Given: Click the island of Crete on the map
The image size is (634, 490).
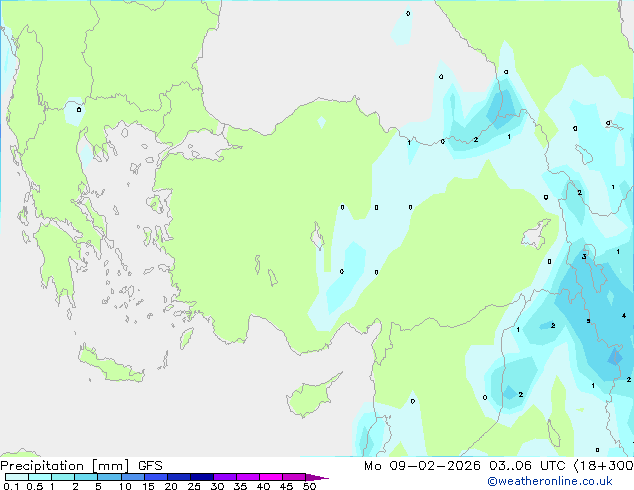Looking at the screenshot, I should coord(111,367).
